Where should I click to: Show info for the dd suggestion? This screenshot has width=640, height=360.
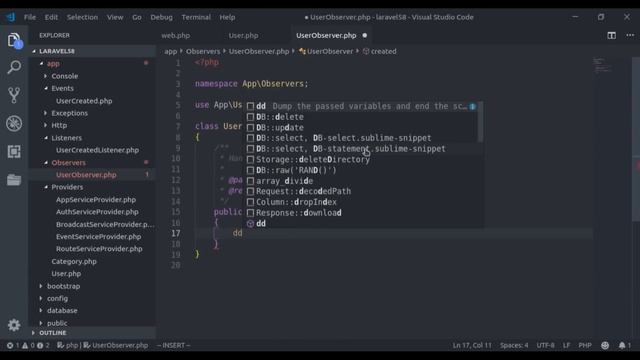click(x=472, y=106)
